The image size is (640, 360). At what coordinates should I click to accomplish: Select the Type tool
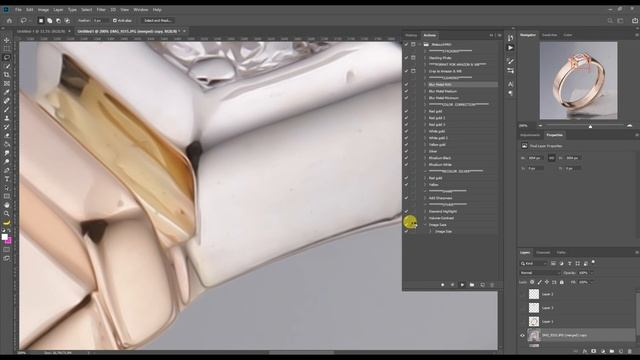(7, 179)
